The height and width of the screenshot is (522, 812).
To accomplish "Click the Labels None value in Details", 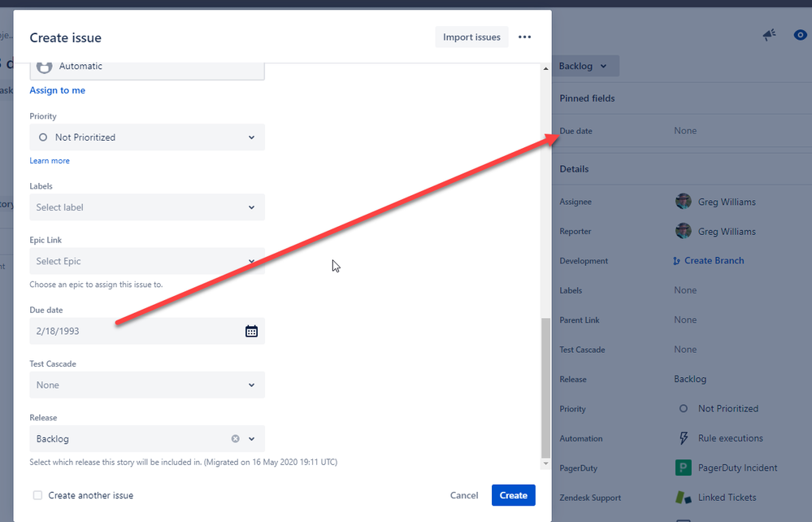I will click(685, 290).
